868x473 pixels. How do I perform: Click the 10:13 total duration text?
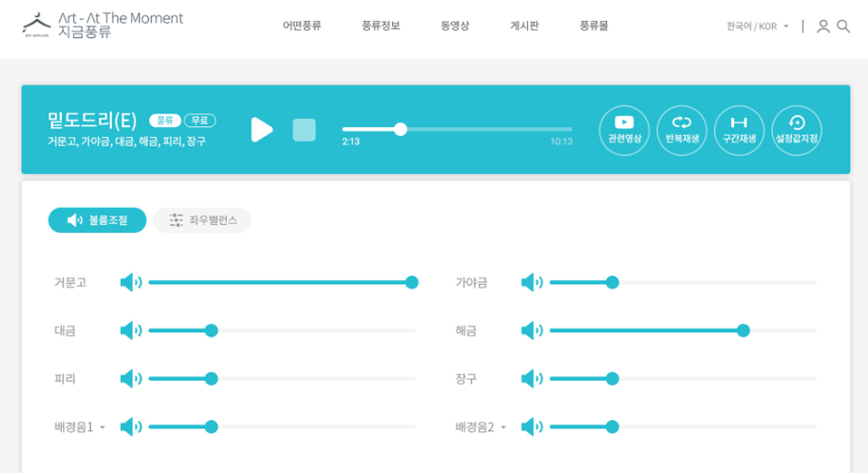[x=560, y=142]
